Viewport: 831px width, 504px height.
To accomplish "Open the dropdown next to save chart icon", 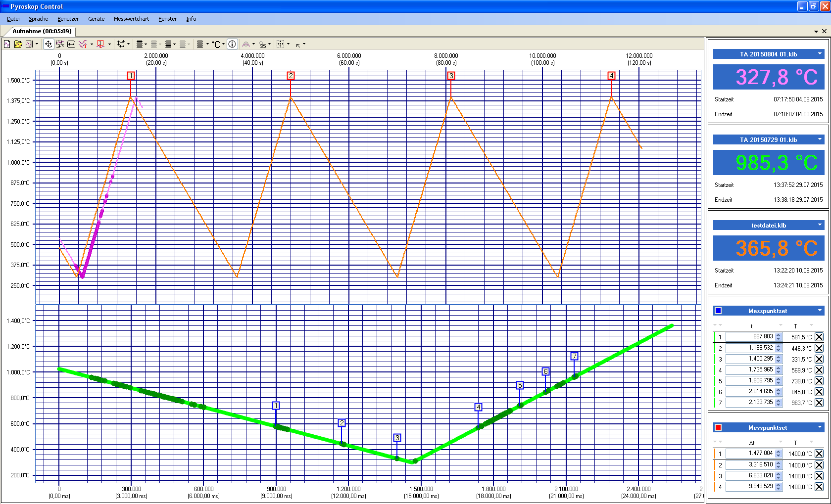I will (37, 44).
